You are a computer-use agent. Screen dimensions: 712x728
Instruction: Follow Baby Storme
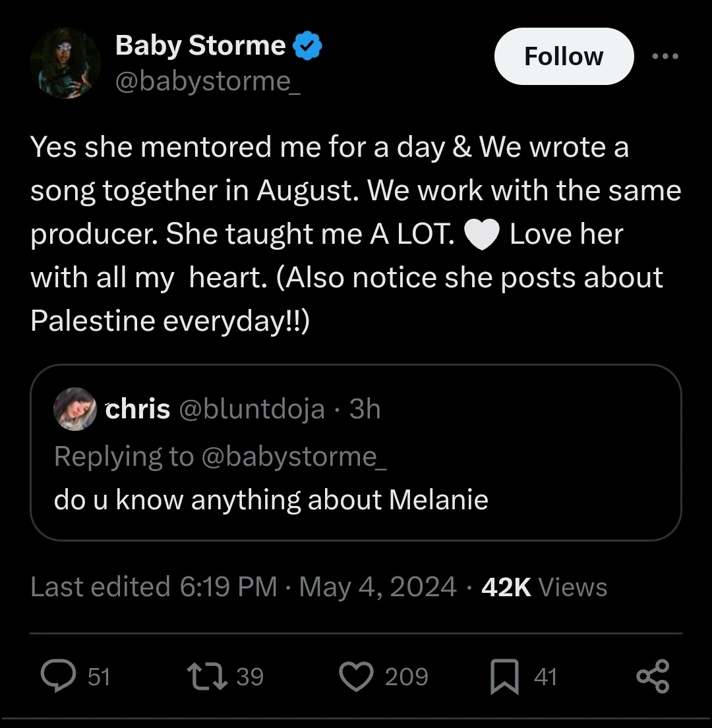pos(564,57)
